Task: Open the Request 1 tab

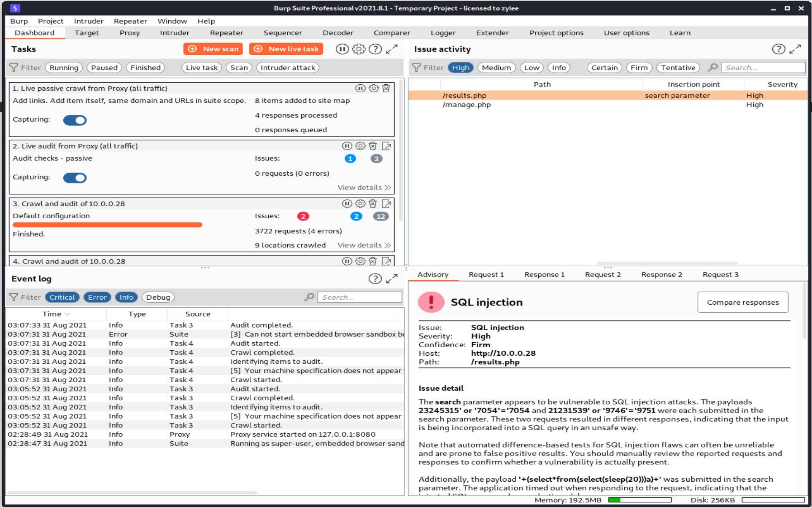Action: coord(486,275)
